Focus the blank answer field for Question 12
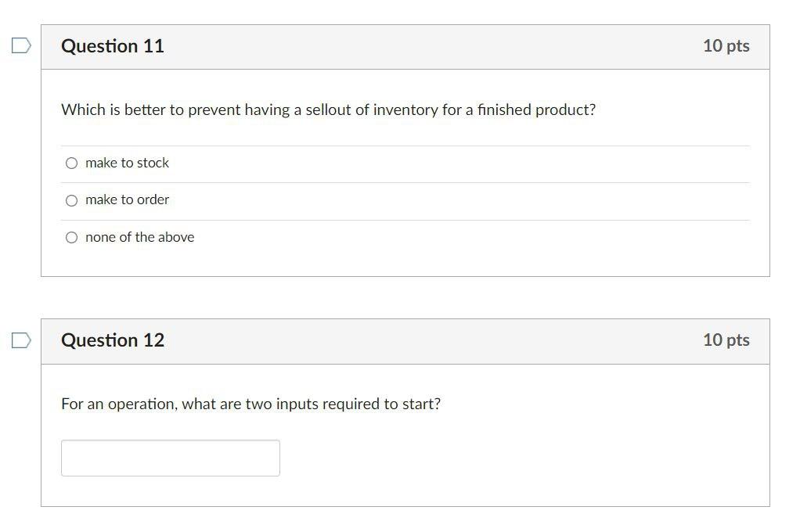The width and height of the screenshot is (800, 532). click(x=170, y=458)
